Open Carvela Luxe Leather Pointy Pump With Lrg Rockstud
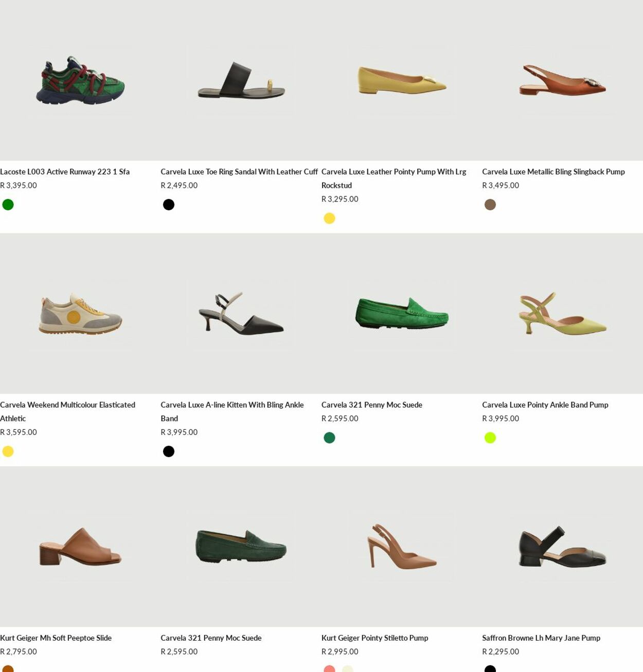 tap(394, 178)
